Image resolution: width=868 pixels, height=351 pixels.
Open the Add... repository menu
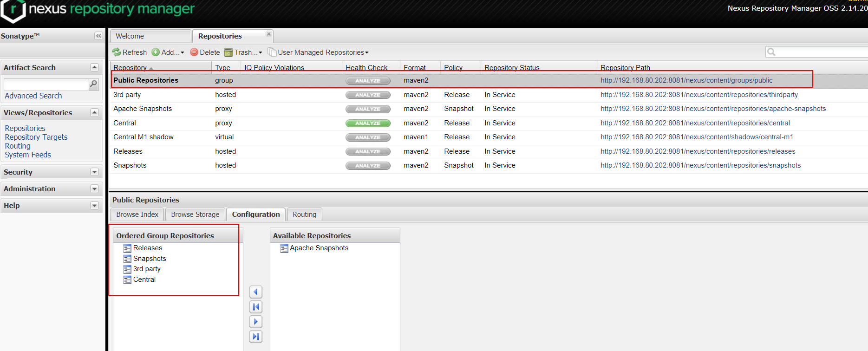tap(168, 52)
